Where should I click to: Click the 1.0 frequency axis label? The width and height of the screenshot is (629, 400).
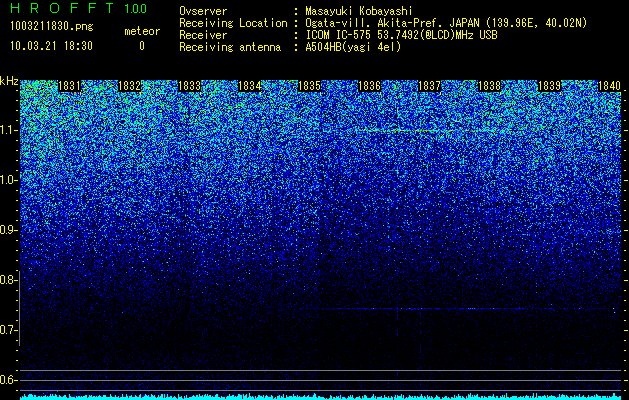point(9,180)
